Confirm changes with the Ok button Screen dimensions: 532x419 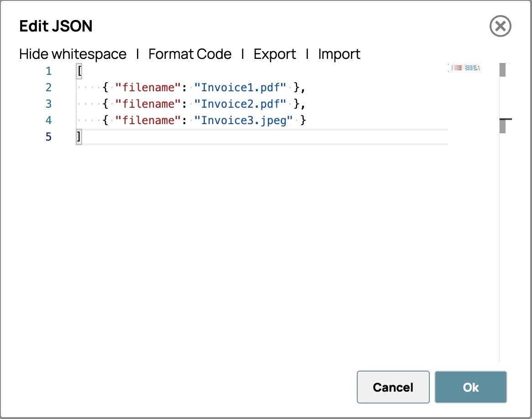click(470, 387)
